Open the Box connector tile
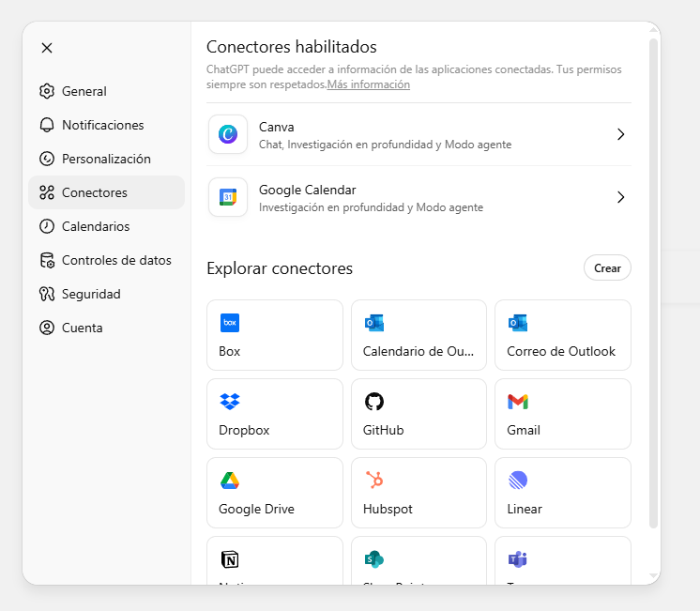This screenshot has width=700, height=611. [275, 335]
